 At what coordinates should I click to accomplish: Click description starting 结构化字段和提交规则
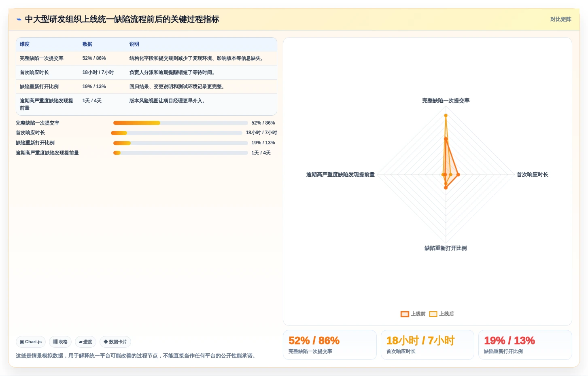point(197,59)
